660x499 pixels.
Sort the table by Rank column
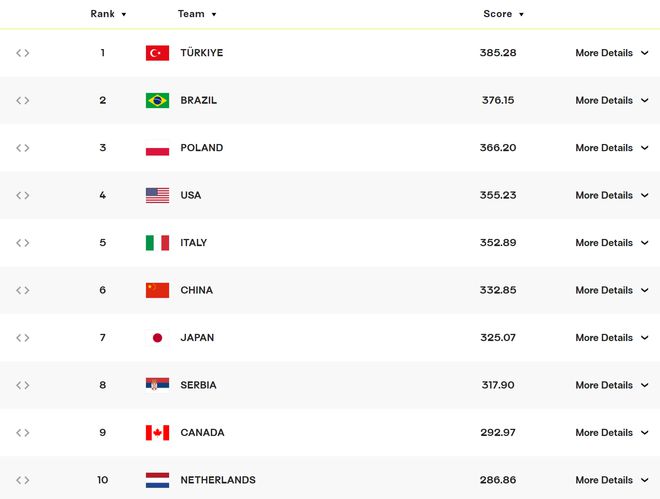point(108,14)
